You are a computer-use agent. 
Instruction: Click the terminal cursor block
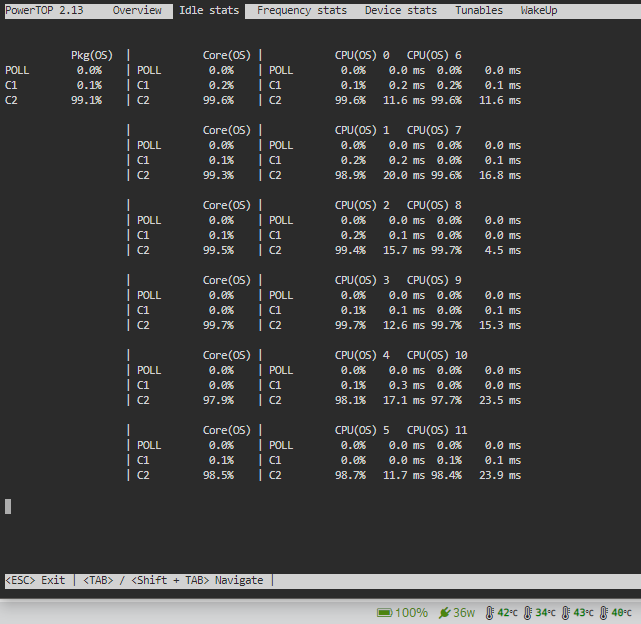pos(8,506)
